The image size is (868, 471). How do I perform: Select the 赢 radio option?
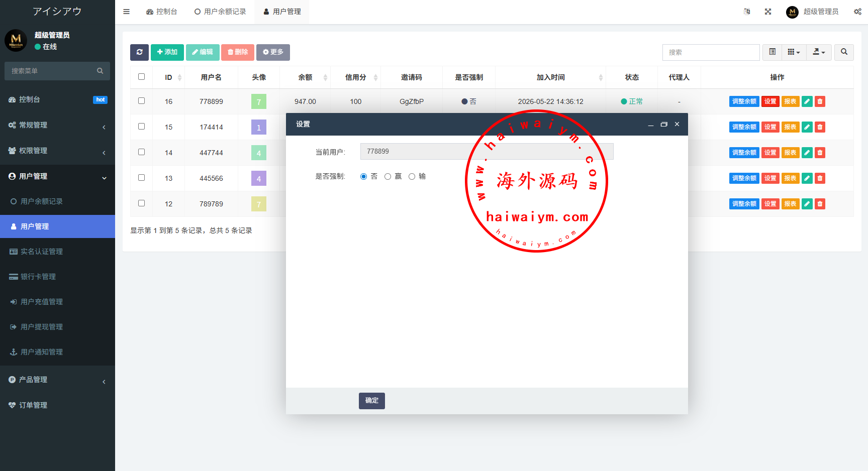(x=388, y=177)
